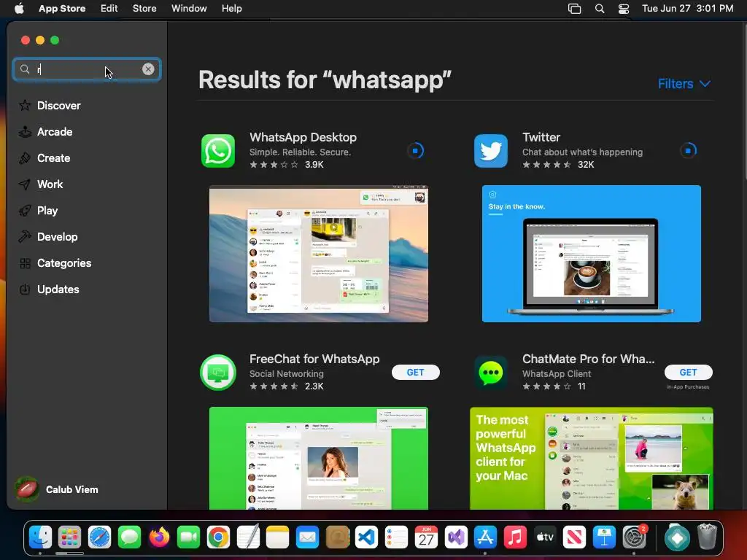Open Calendar from the dock
The image size is (747, 560).
coord(426,537)
